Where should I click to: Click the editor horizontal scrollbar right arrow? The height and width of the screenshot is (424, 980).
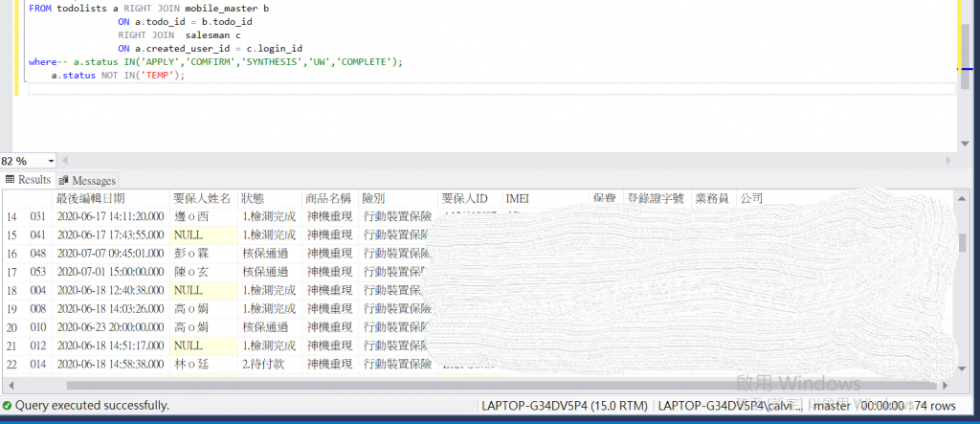click(948, 161)
